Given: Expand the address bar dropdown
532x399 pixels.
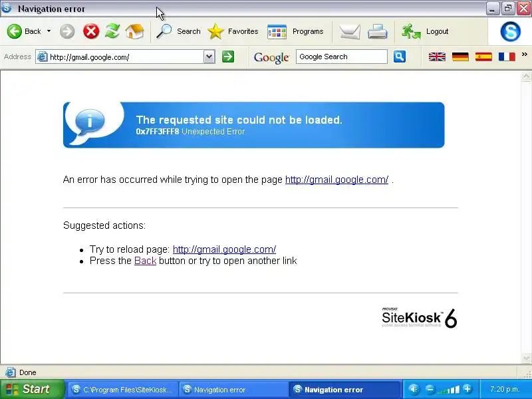Looking at the screenshot, I should click(x=209, y=57).
